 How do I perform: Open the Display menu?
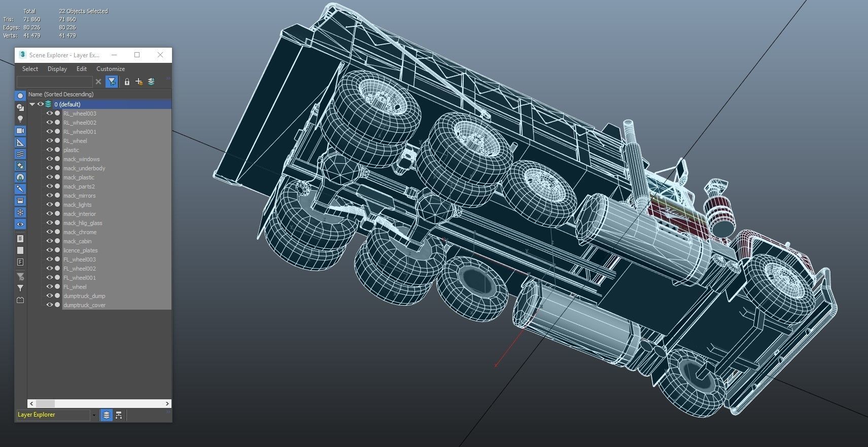57,69
